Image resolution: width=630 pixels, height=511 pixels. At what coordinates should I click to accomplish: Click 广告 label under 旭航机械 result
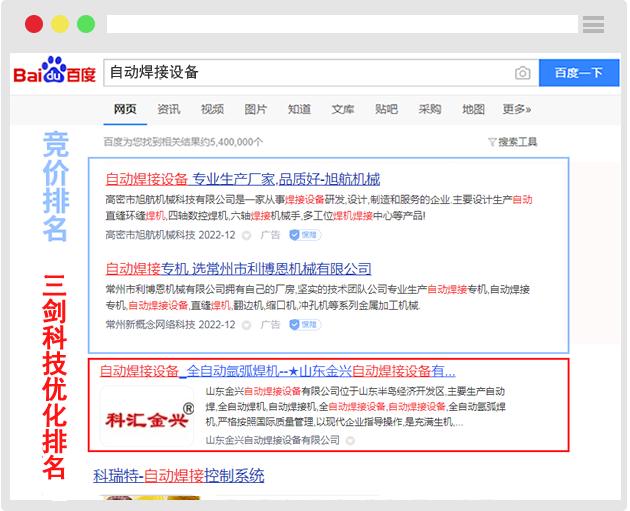click(270, 235)
